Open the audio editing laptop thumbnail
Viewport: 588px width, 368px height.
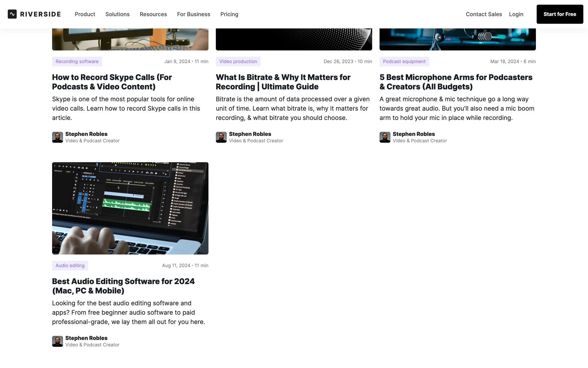tap(130, 208)
